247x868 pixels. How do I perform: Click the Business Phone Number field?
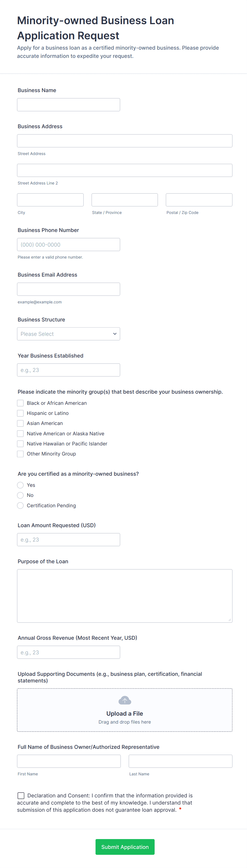pos(69,245)
